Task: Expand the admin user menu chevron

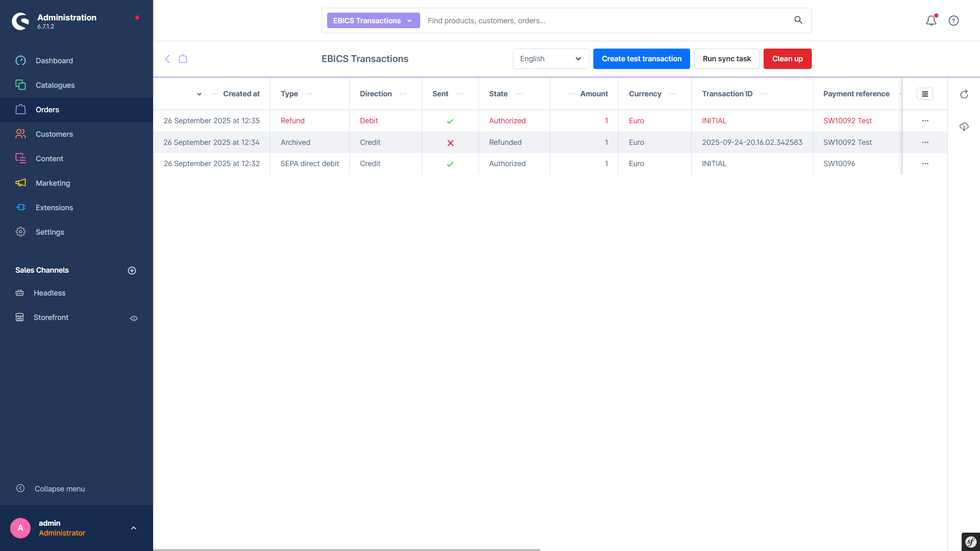Action: pos(134,528)
